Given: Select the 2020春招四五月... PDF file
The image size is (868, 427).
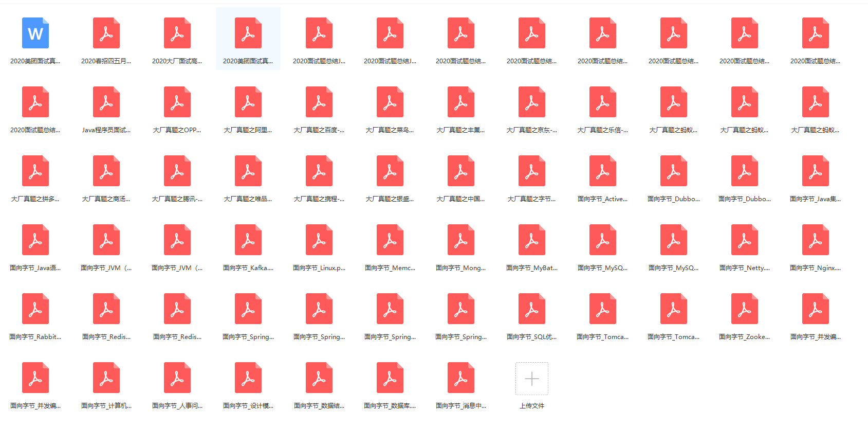Looking at the screenshot, I should (106, 33).
